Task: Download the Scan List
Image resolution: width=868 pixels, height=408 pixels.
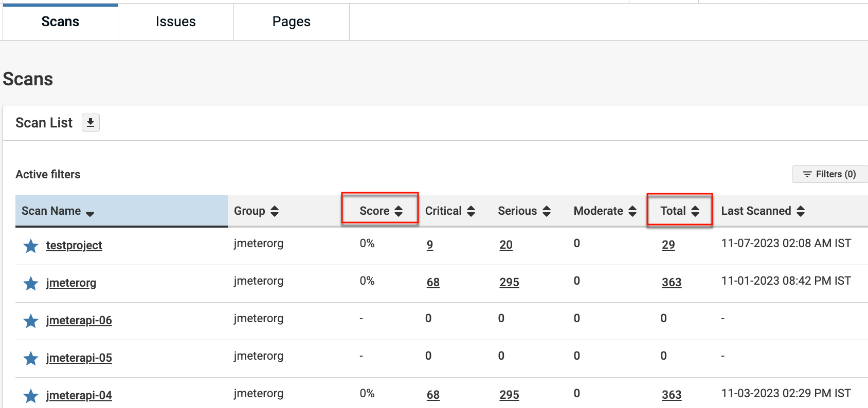Action: pyautogui.click(x=91, y=123)
